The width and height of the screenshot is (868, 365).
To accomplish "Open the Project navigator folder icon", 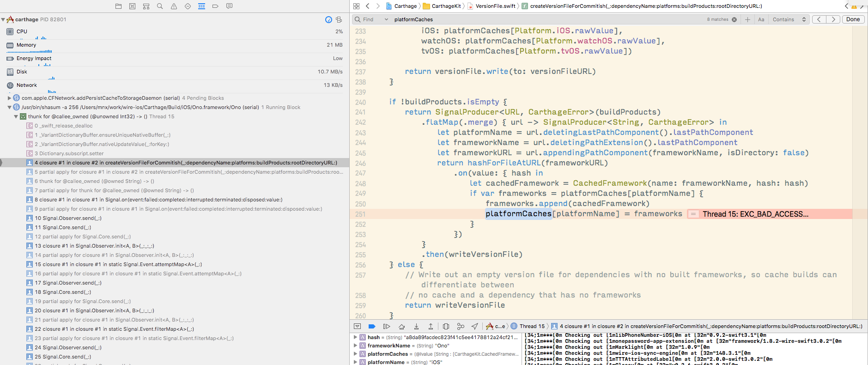I will 118,6.
